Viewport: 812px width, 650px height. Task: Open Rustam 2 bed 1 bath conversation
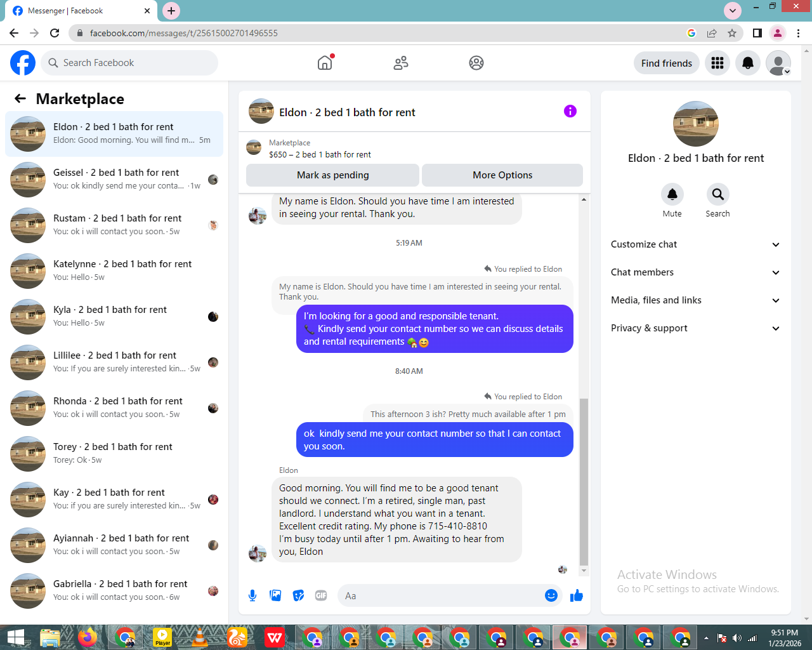114,225
